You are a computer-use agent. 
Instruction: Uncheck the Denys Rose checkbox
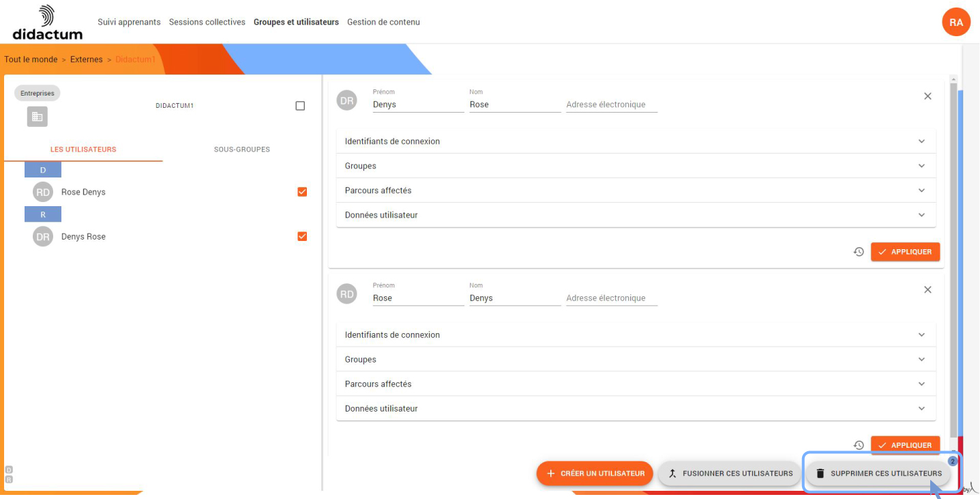pos(302,236)
